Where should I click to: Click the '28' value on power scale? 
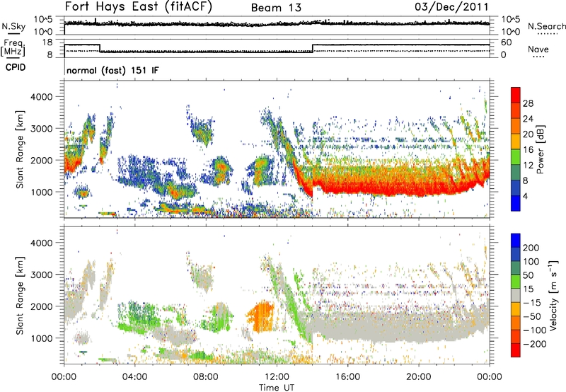(528, 103)
